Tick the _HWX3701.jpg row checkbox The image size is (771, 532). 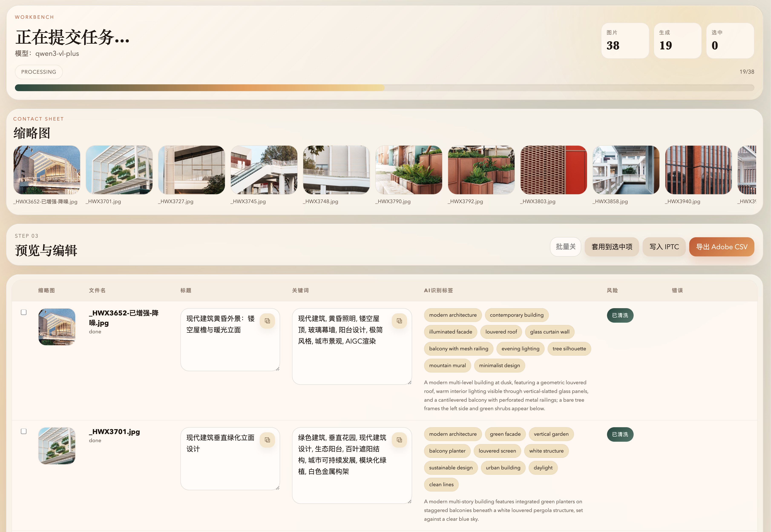pos(24,431)
